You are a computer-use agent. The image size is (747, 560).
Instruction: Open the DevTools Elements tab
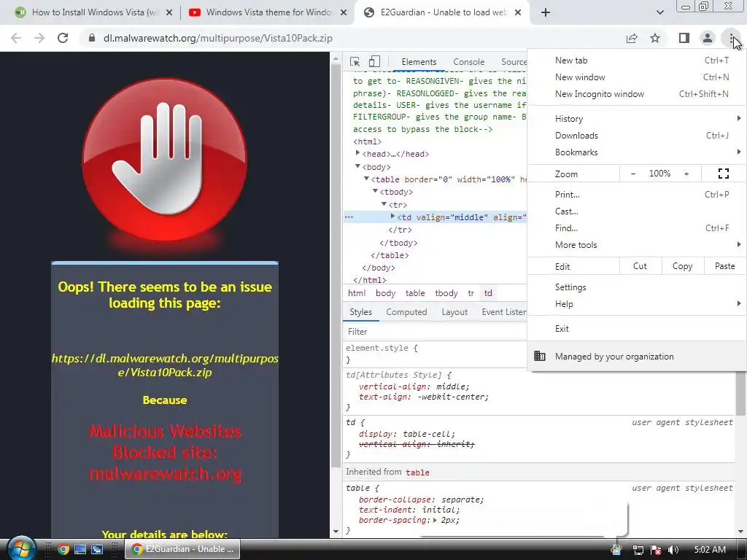click(x=419, y=62)
